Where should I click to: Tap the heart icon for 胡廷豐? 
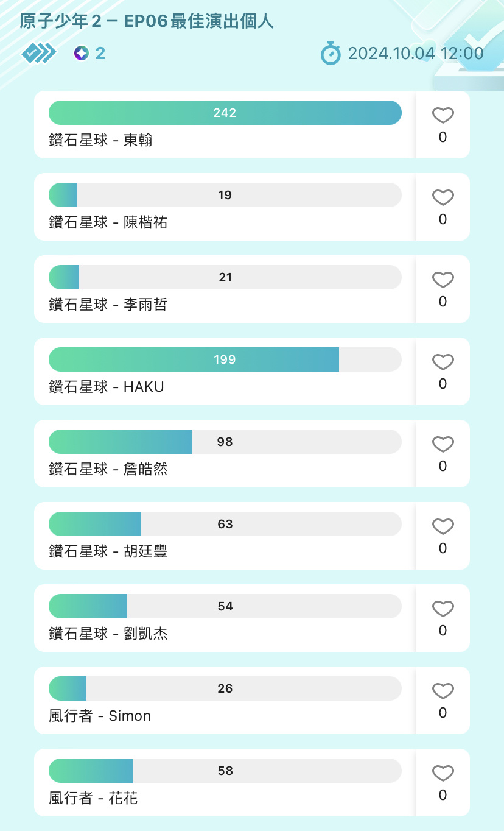point(443,526)
